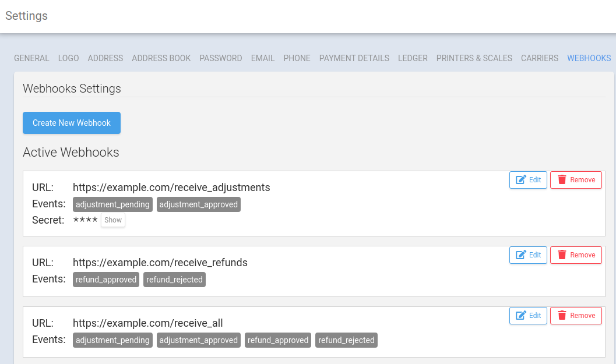616x364 pixels.
Task: Open the PRINTERS & SCALES tab
Action: tap(474, 58)
